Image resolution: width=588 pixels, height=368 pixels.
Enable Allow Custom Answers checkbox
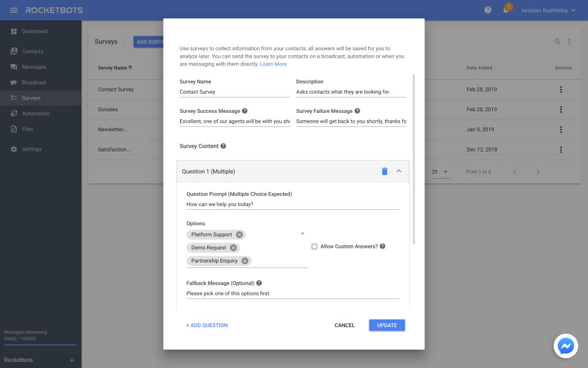click(314, 247)
